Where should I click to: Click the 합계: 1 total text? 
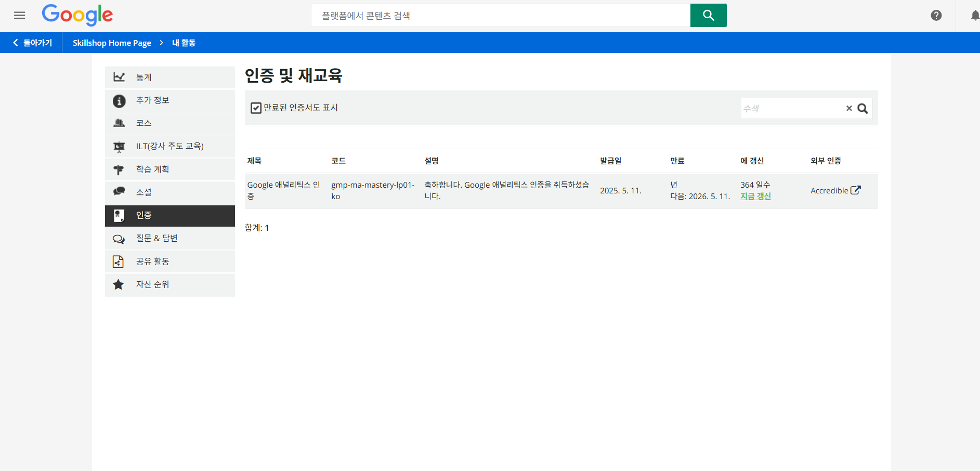point(257,228)
